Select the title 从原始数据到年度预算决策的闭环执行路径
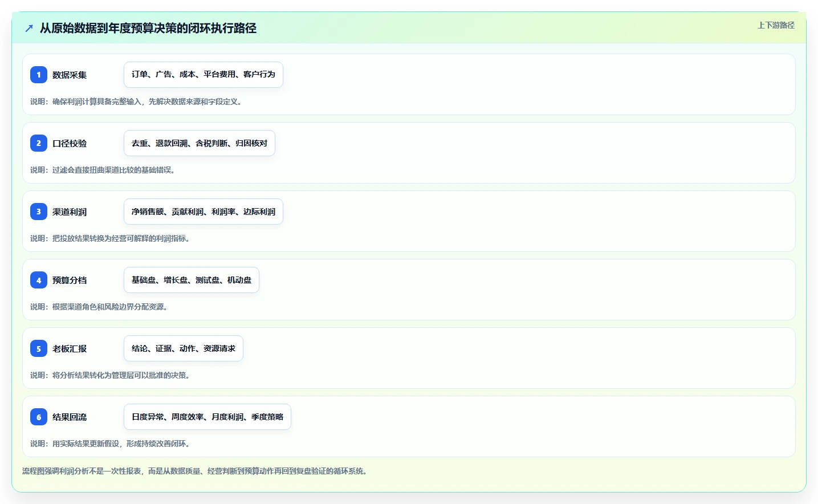The height and width of the screenshot is (504, 818). click(x=148, y=28)
